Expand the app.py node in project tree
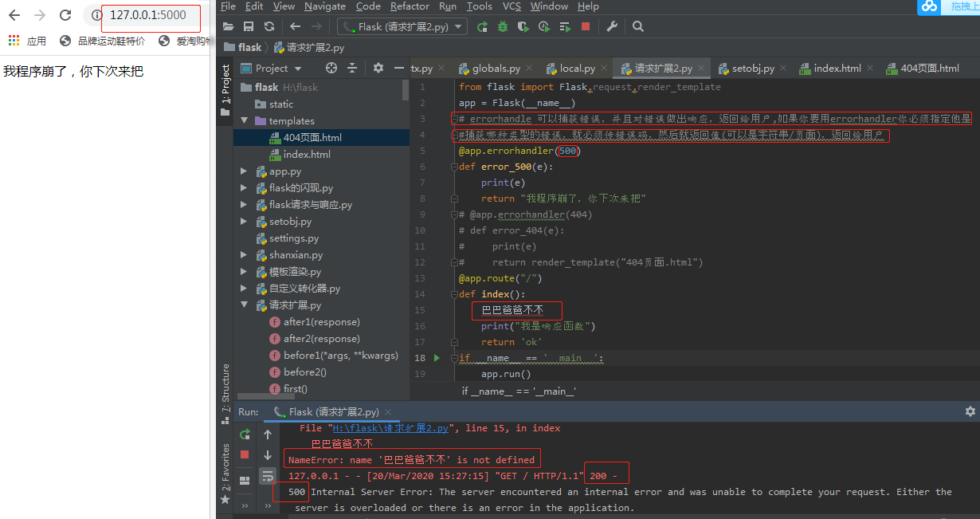980x519 pixels. pos(245,171)
